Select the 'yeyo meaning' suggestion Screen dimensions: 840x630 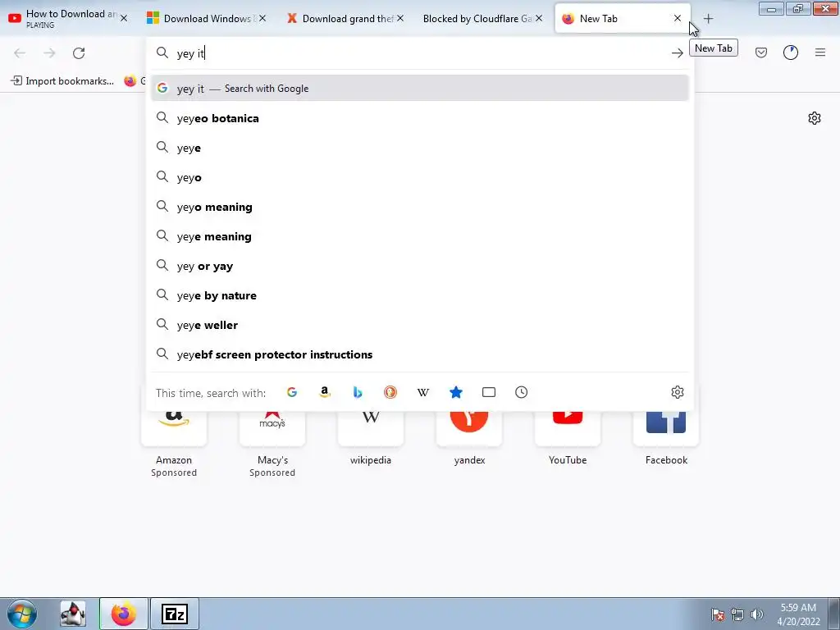tap(419, 207)
